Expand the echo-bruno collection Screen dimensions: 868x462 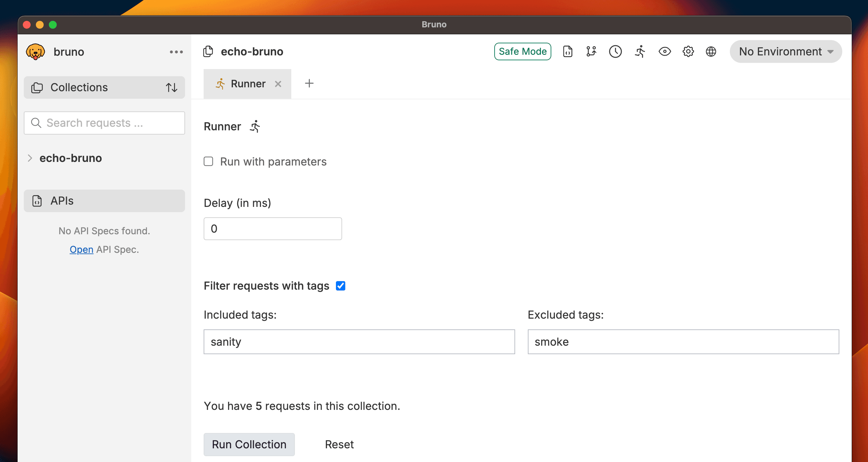tap(30, 158)
